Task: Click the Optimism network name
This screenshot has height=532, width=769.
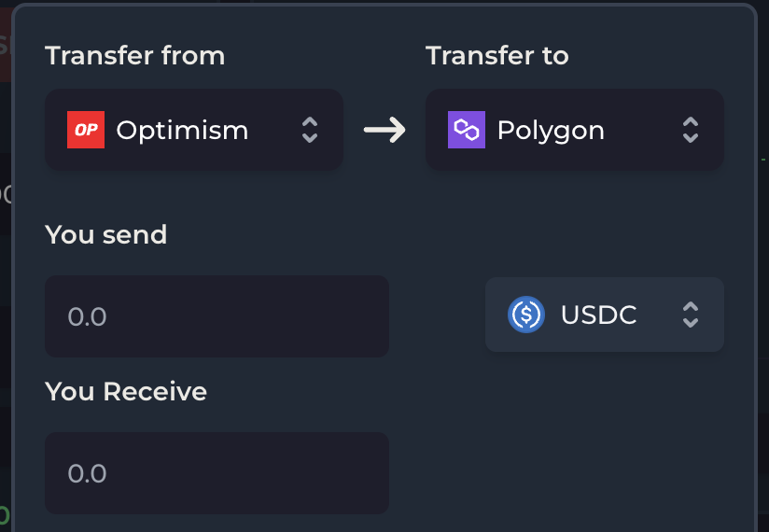Action: 182,131
